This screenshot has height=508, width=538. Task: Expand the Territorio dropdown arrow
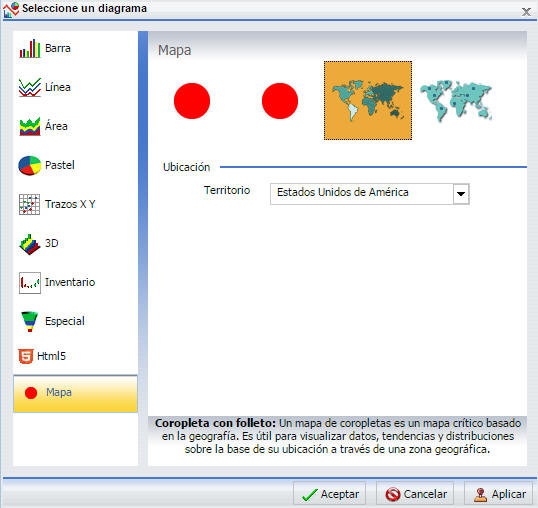461,194
